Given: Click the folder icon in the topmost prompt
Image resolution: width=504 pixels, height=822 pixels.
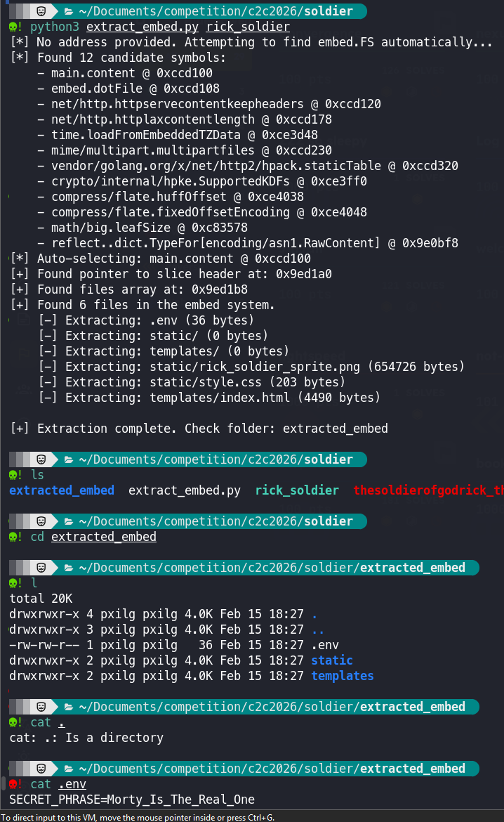Looking at the screenshot, I should coord(69,11).
